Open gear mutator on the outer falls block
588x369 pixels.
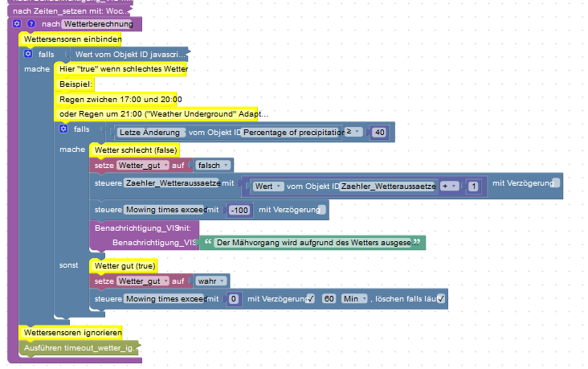(x=28, y=54)
